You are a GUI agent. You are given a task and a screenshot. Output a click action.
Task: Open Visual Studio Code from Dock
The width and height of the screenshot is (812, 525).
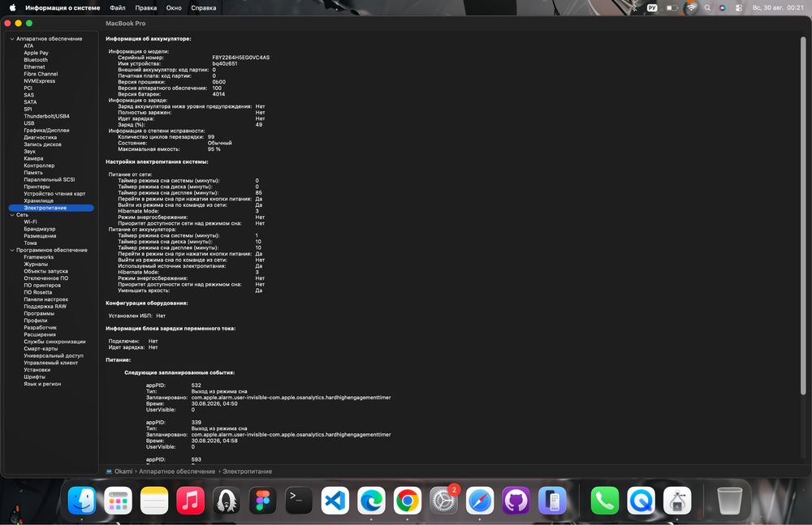[x=335, y=501]
